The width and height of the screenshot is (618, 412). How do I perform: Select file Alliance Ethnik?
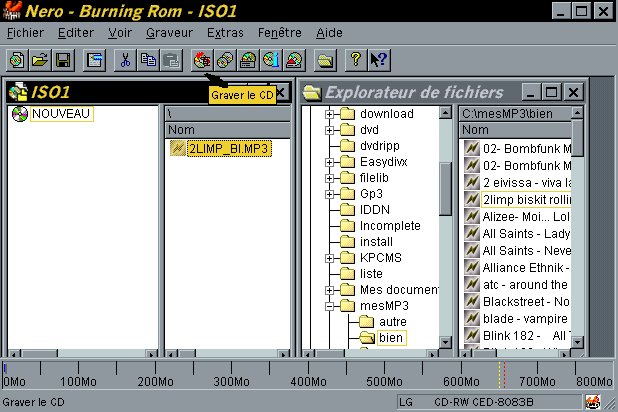click(x=526, y=268)
